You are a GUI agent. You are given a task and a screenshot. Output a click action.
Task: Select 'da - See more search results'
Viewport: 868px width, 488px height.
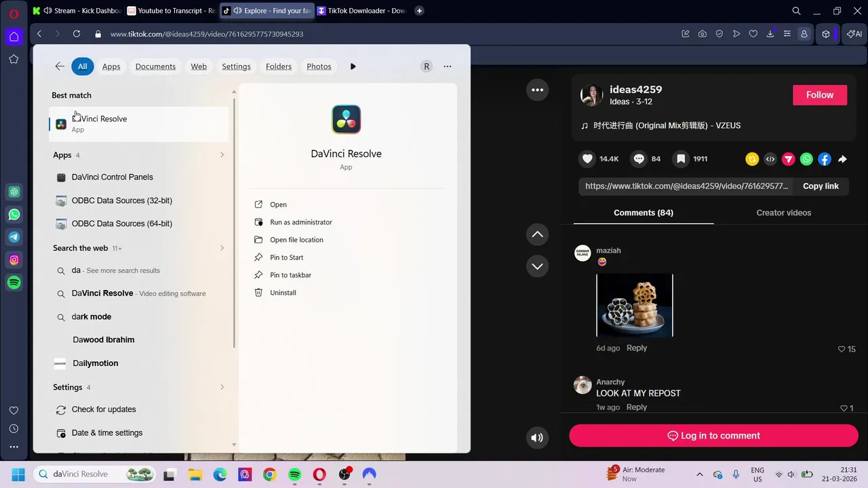[139, 270]
